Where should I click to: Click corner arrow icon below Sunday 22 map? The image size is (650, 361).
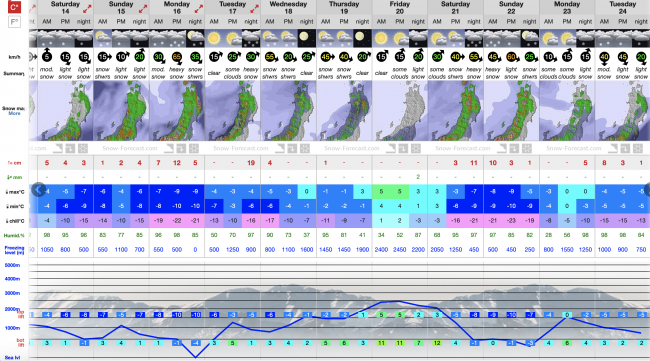click(x=502, y=148)
